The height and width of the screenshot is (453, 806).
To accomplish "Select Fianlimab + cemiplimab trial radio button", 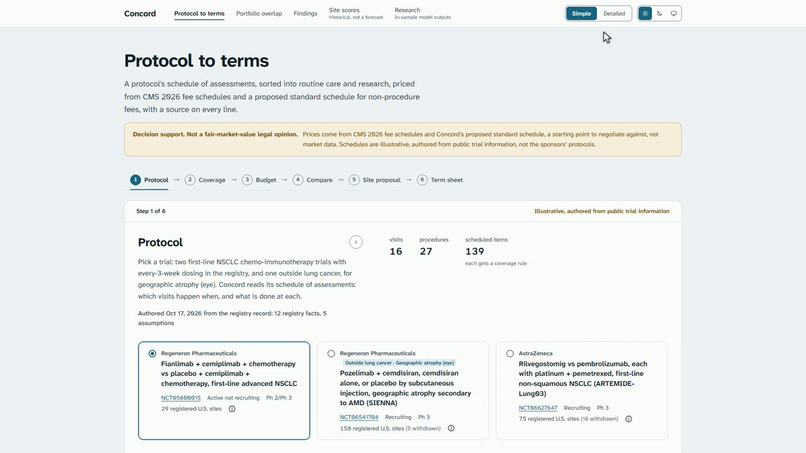I will [152, 354].
